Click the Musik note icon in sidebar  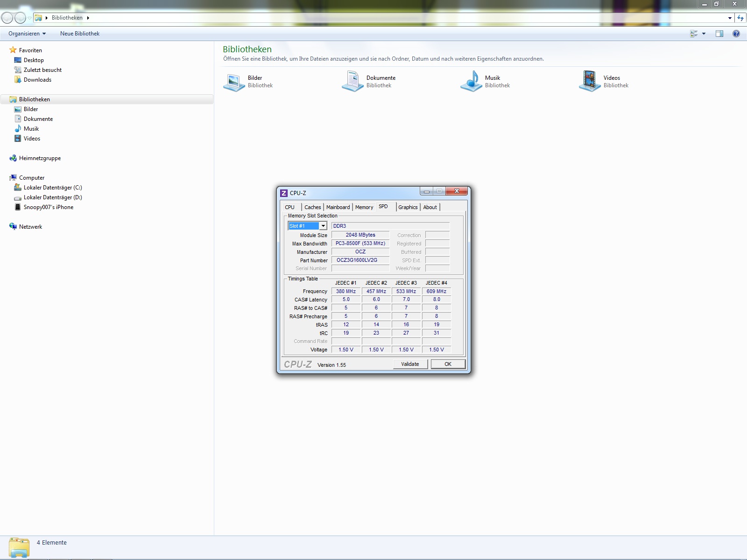tap(18, 129)
